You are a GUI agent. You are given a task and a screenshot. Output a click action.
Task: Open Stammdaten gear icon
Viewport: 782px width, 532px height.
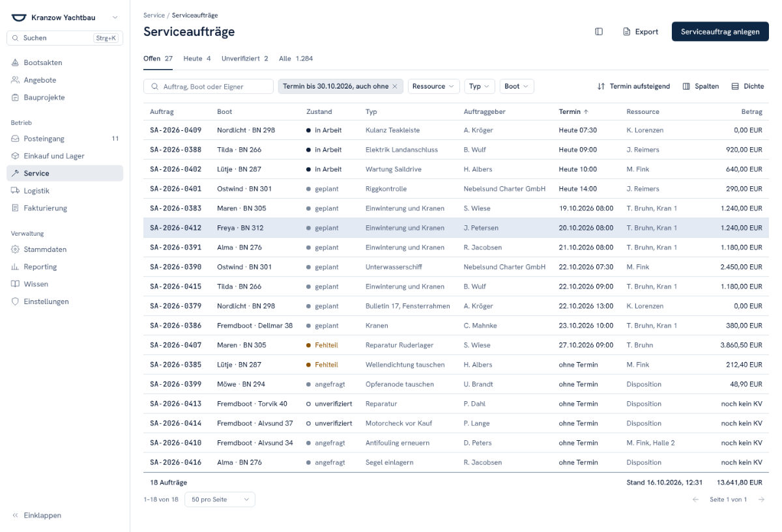pos(15,249)
